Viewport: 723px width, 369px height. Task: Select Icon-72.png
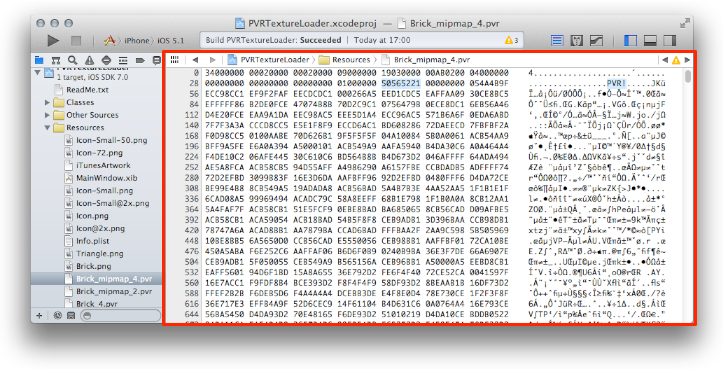point(98,153)
